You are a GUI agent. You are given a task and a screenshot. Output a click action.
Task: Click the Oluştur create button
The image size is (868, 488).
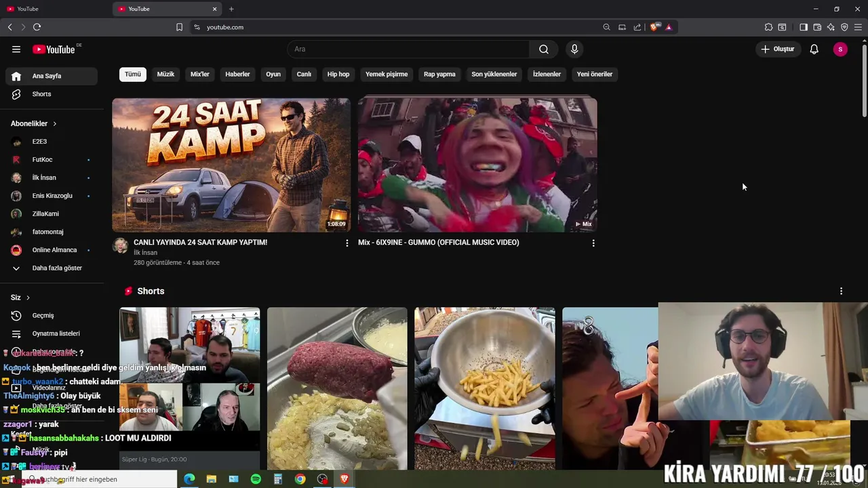pyautogui.click(x=777, y=49)
